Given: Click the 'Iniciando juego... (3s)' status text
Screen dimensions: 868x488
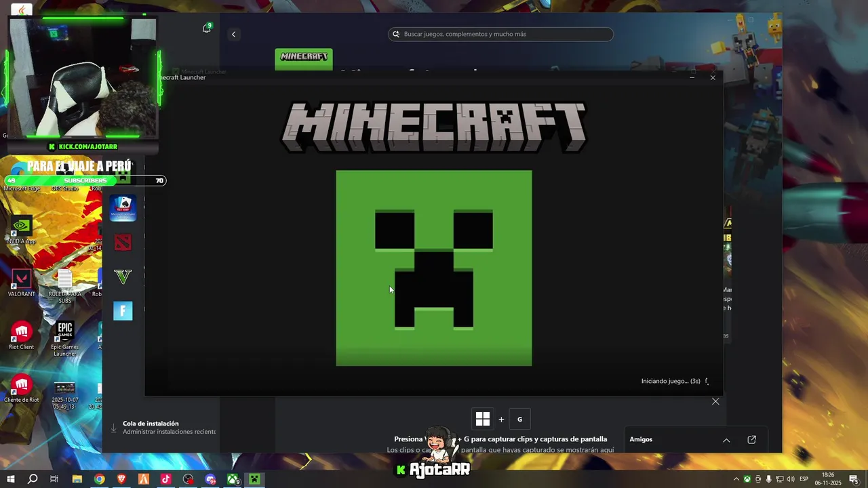Looking at the screenshot, I should (x=671, y=381).
